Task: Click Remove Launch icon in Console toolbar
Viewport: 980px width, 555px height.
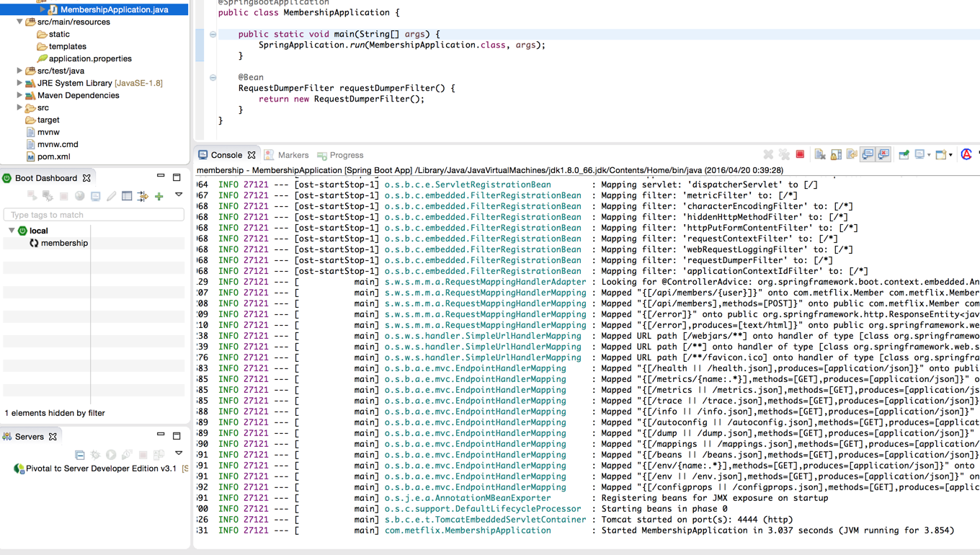Action: click(x=768, y=154)
